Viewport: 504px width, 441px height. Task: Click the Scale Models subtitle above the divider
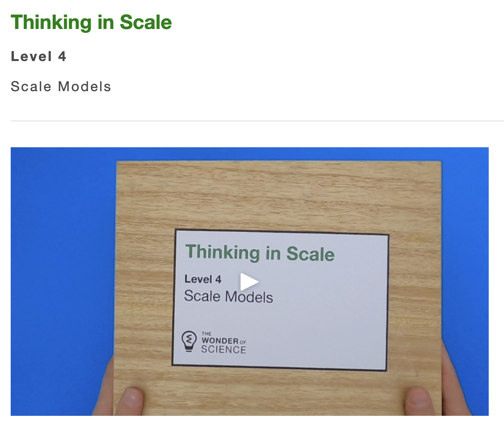pyautogui.click(x=61, y=87)
